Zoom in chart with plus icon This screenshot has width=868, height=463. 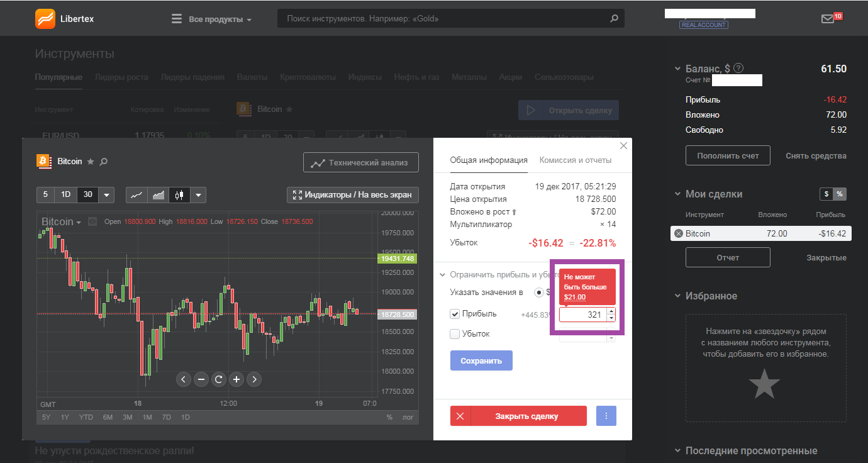(x=236, y=379)
